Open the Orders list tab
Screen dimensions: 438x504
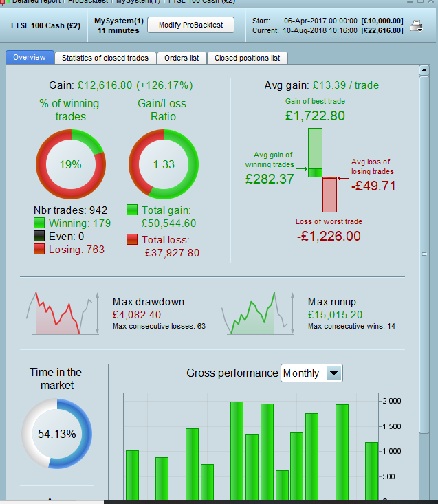pyautogui.click(x=182, y=58)
